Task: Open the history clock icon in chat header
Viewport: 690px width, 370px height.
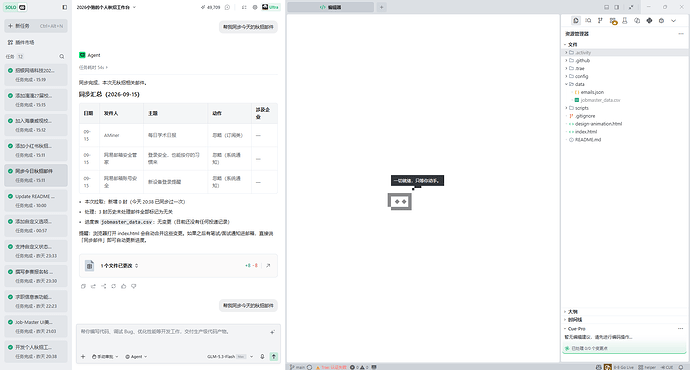Action: pos(227,7)
